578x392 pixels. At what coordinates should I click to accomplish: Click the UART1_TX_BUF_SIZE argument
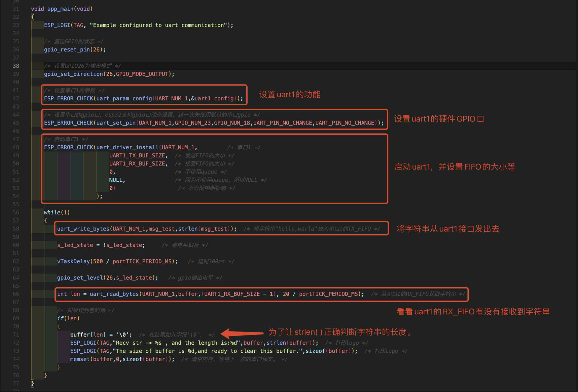pos(137,156)
